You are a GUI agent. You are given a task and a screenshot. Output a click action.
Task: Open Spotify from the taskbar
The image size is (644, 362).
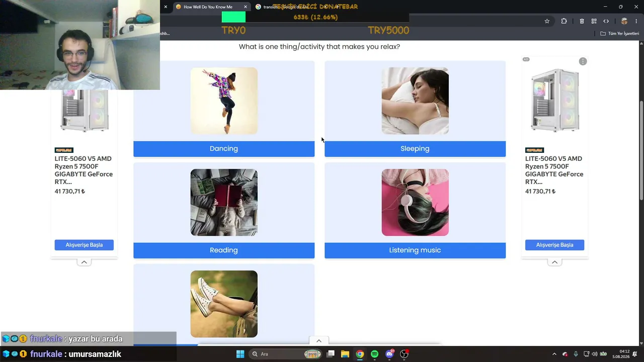pyautogui.click(x=374, y=354)
